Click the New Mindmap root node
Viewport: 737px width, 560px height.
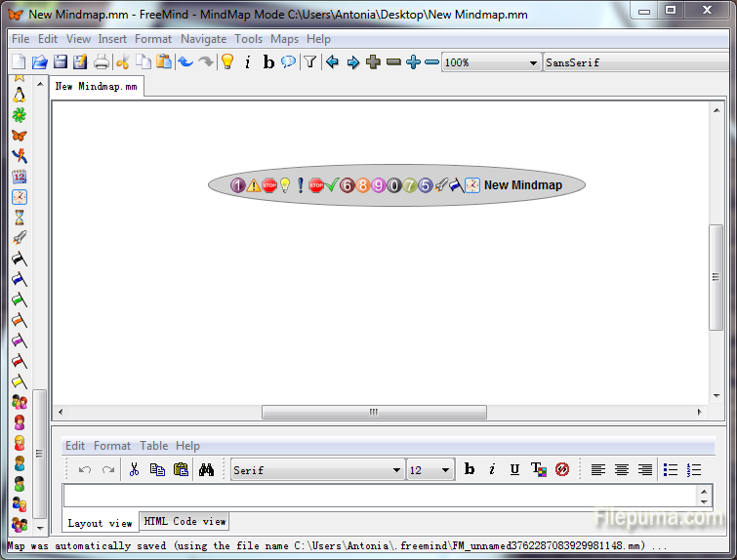point(522,185)
